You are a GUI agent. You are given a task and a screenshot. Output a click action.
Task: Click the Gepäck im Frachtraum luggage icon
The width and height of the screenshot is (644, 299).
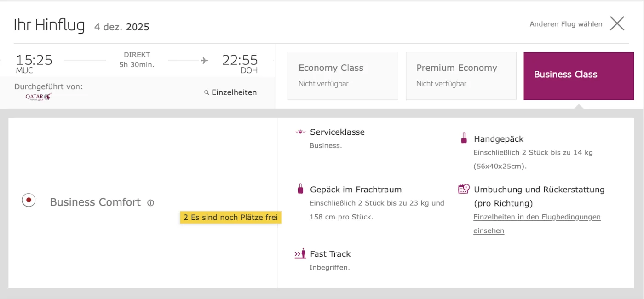[300, 189]
